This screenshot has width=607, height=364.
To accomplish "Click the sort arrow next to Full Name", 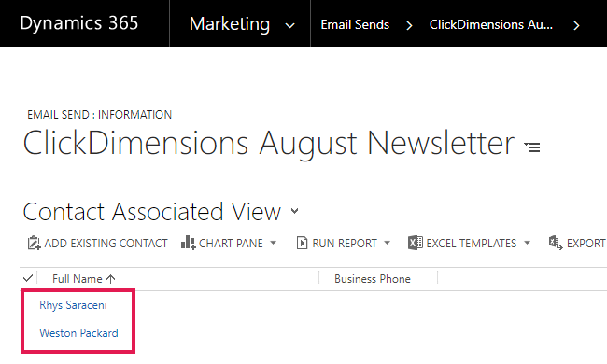I will coord(111,279).
